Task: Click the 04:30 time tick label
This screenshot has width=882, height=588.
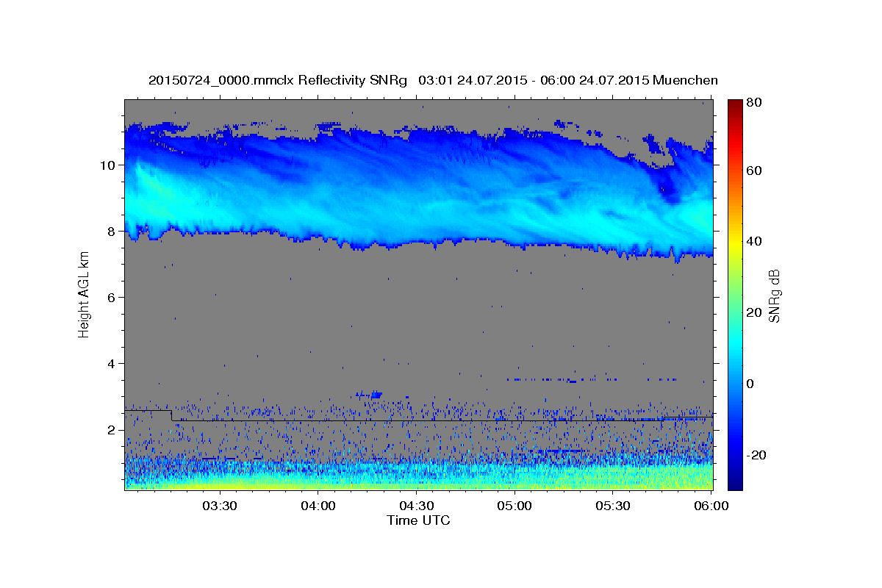Action: [x=416, y=506]
